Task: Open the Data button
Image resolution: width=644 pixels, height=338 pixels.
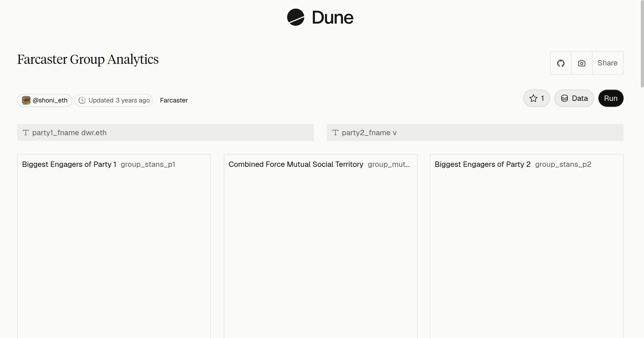Action: coord(574,98)
